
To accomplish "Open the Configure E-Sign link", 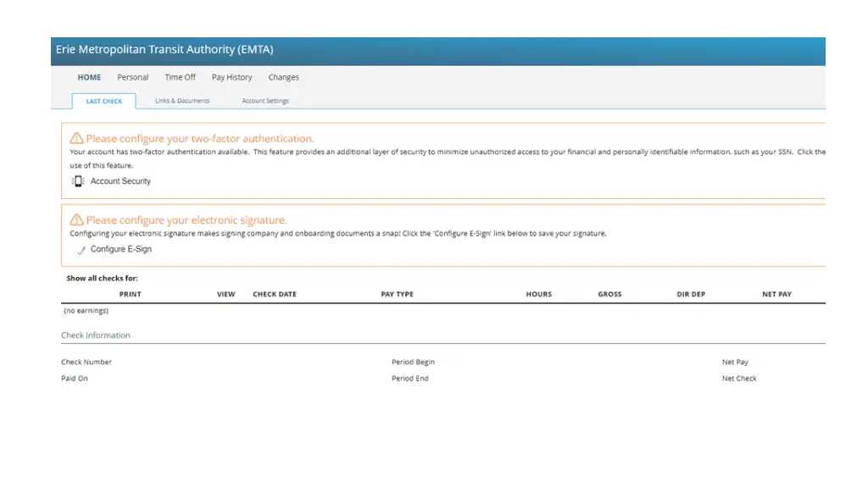I will (x=121, y=249).
